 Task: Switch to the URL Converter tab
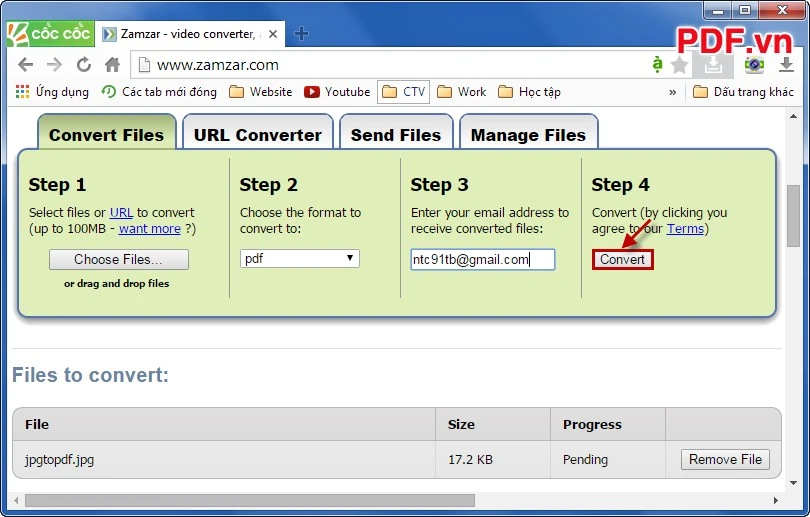(258, 134)
